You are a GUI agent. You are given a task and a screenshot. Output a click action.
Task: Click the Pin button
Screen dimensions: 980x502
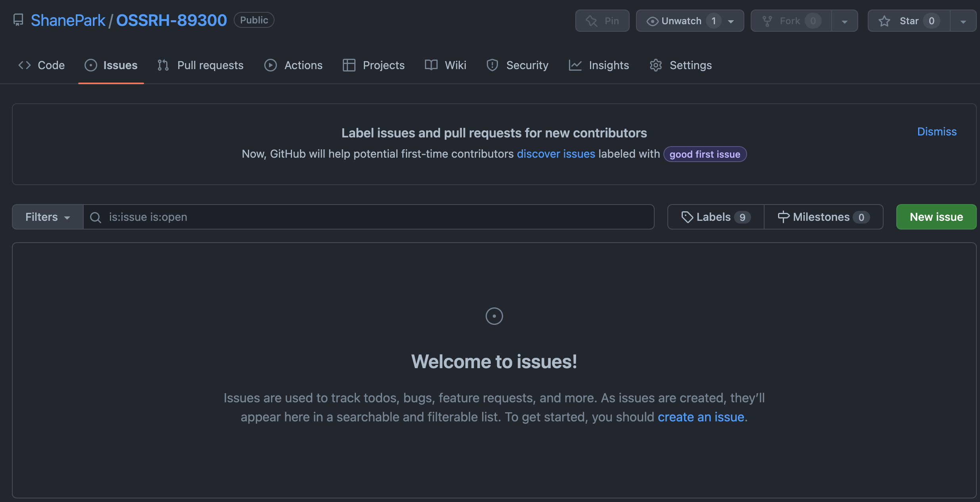coord(602,21)
